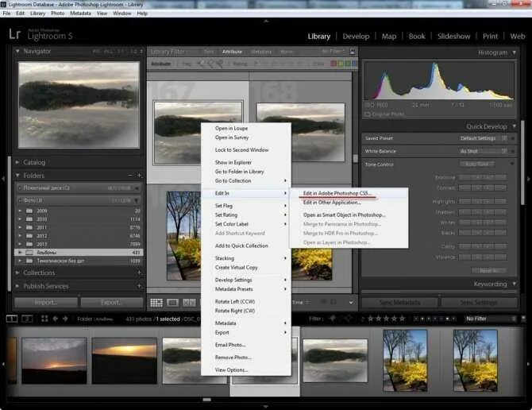Click the main window '1' display icon
Image resolution: width=532 pixels, height=410 pixels.
(12, 319)
